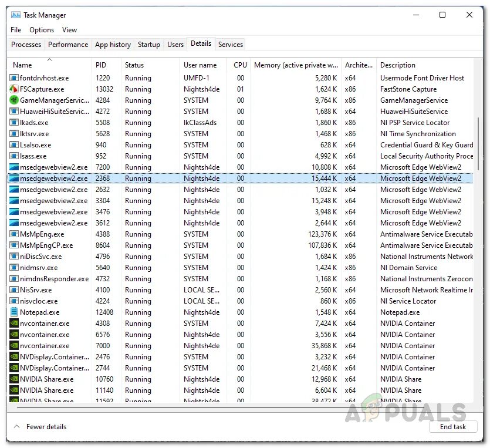The width and height of the screenshot is (490, 448).
Task: Click NVIDIA icon of nvcontainer.exe PID 4308
Action: (13, 324)
